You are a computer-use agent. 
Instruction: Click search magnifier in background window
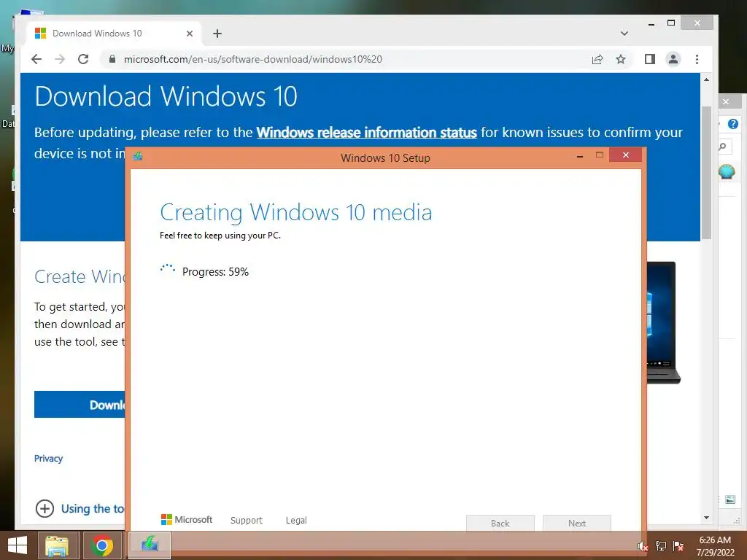(723, 146)
